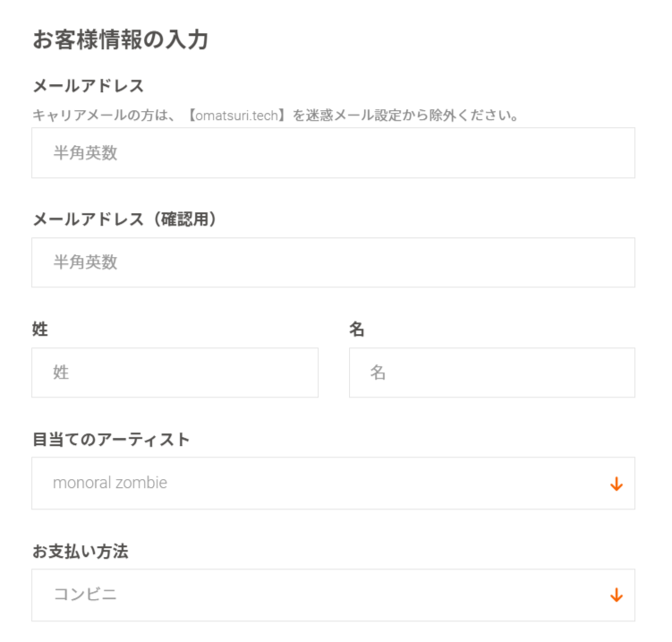Viewport: 672px width, 642px height.
Task: Click the お支払い方法 label
Action: (81, 552)
